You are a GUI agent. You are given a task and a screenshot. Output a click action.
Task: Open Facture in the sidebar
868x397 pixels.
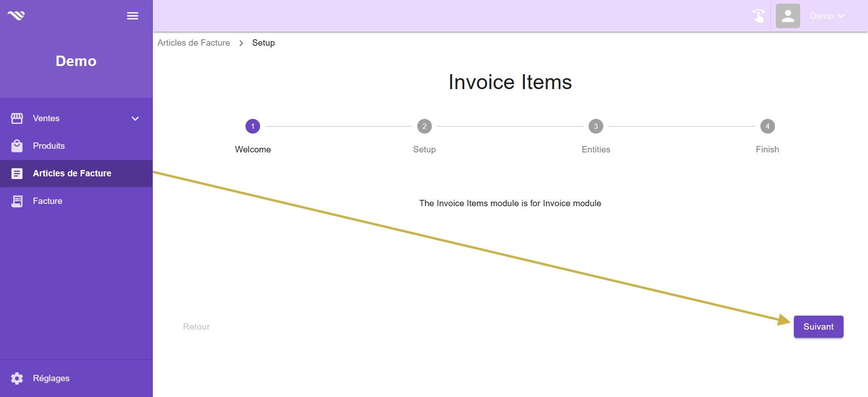[x=76, y=201]
